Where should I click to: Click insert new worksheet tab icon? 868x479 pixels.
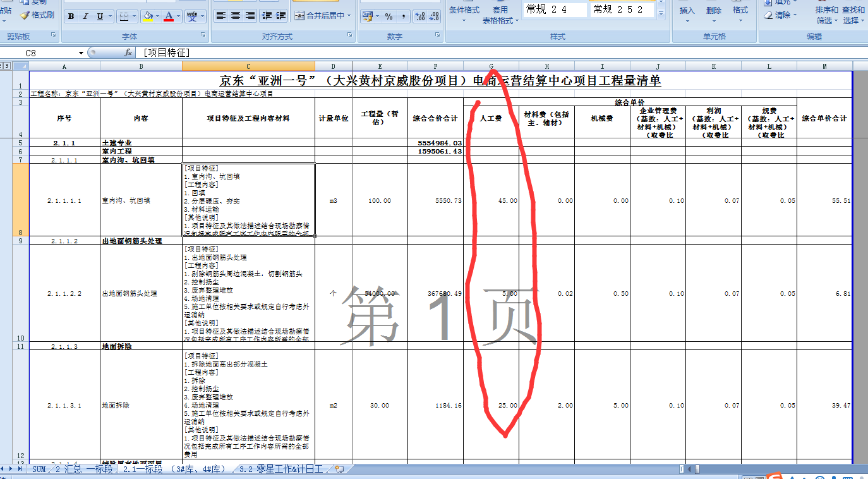click(x=340, y=470)
